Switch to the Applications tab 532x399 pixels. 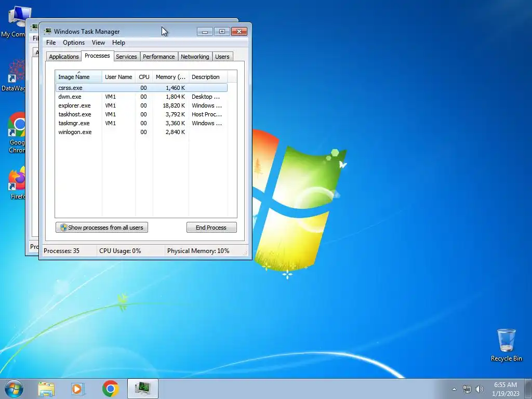click(64, 57)
